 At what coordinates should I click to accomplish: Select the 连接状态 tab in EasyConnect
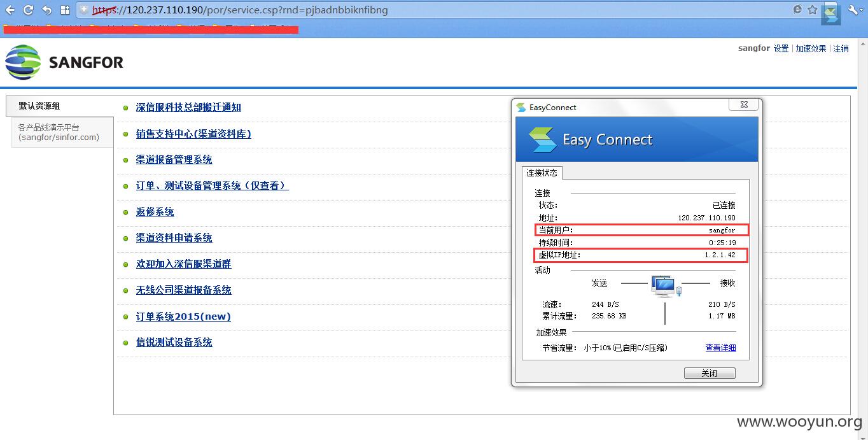(x=542, y=173)
